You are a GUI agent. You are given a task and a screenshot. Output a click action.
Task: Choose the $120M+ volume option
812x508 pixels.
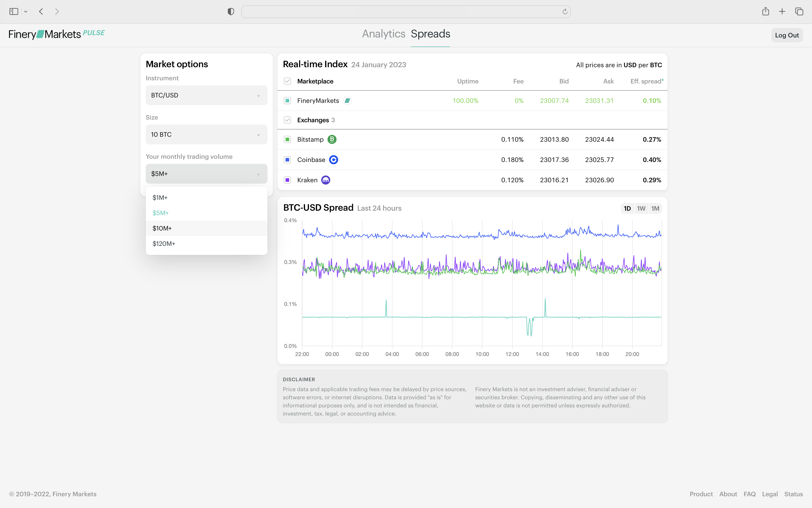pyautogui.click(x=207, y=244)
